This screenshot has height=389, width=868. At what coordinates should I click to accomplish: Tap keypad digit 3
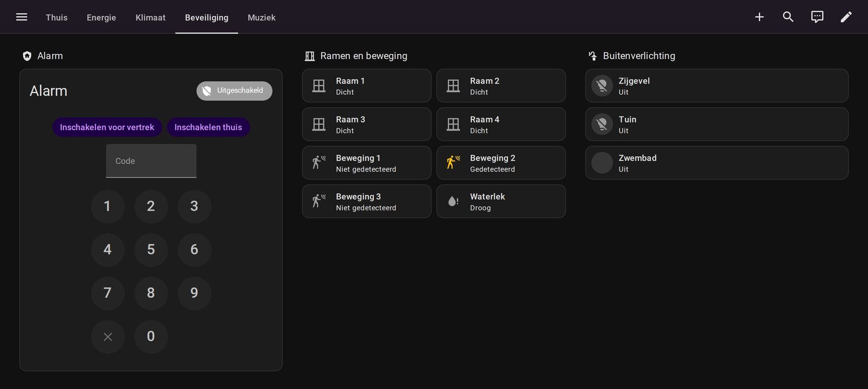(x=194, y=206)
